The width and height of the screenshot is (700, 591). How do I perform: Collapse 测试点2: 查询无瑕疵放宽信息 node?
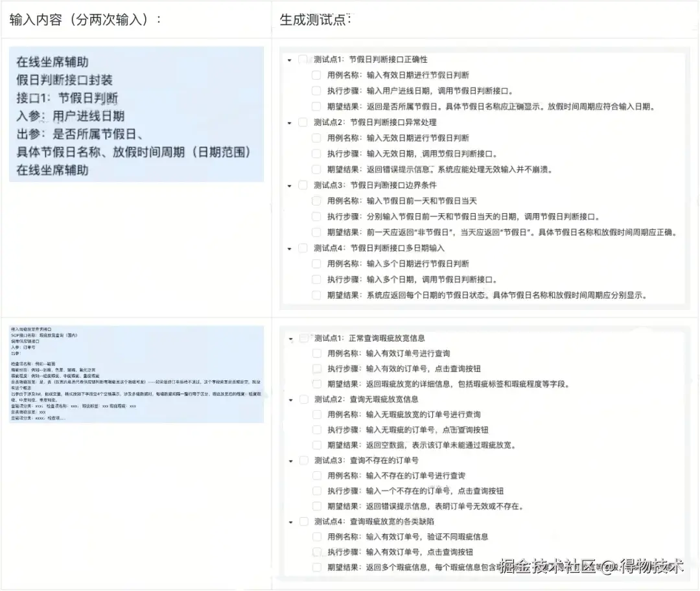290,400
